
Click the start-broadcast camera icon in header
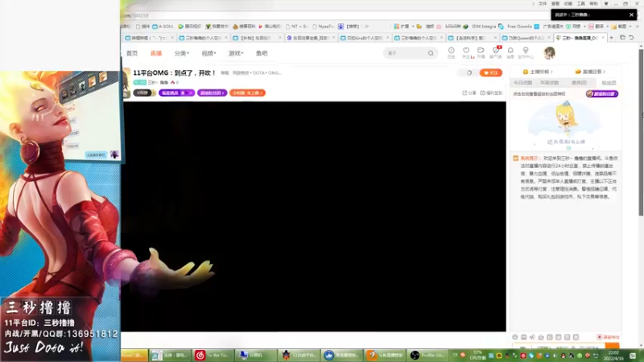pyautogui.click(x=481, y=52)
